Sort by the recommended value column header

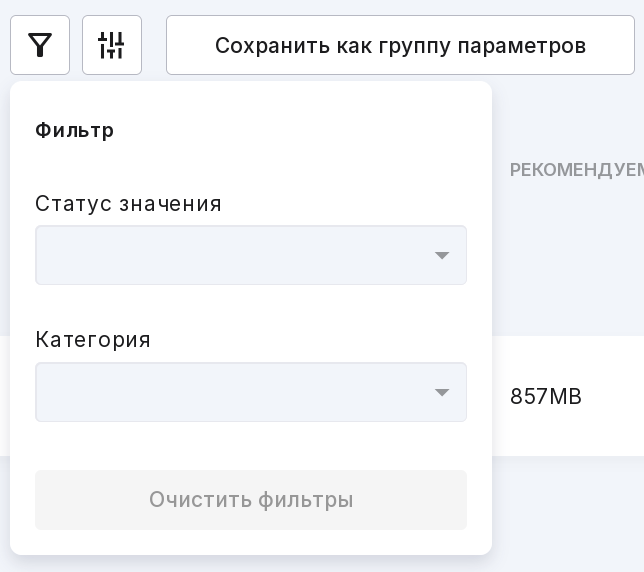[x=577, y=170]
